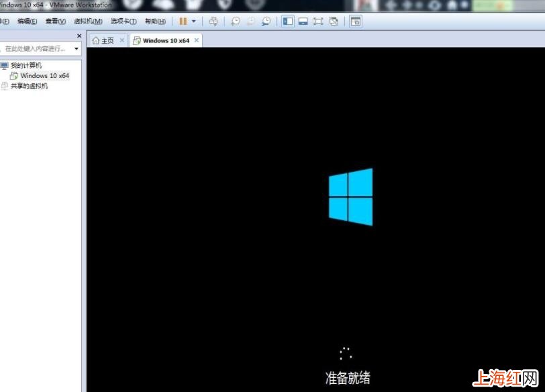Close the 主页 tab
This screenshot has width=545, height=392.
(122, 40)
